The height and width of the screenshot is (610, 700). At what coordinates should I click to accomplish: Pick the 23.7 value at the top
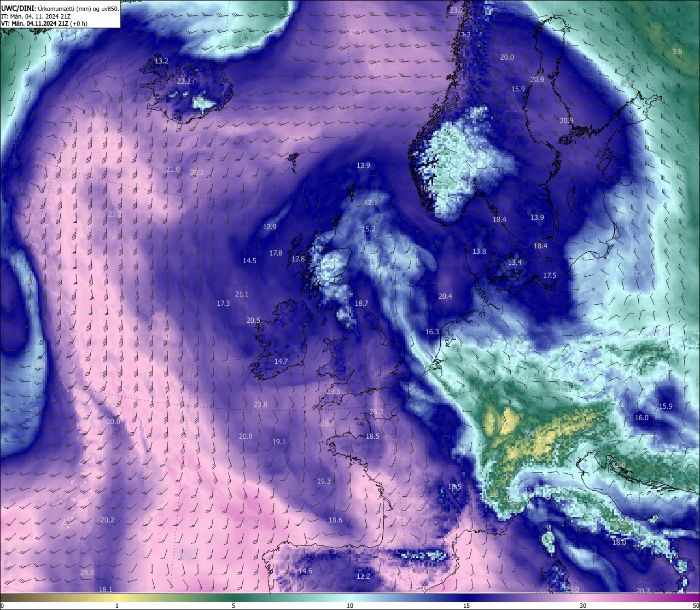coord(456,10)
